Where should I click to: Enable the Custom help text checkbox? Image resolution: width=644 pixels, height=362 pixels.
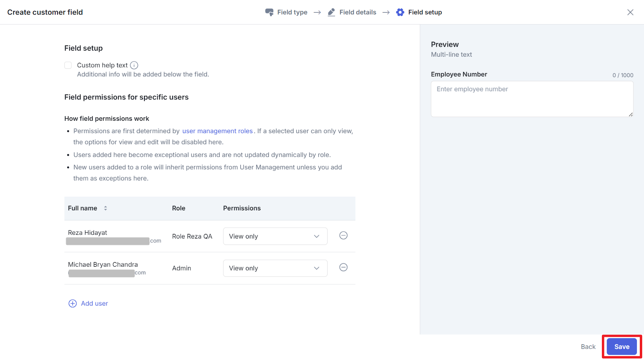68,65
